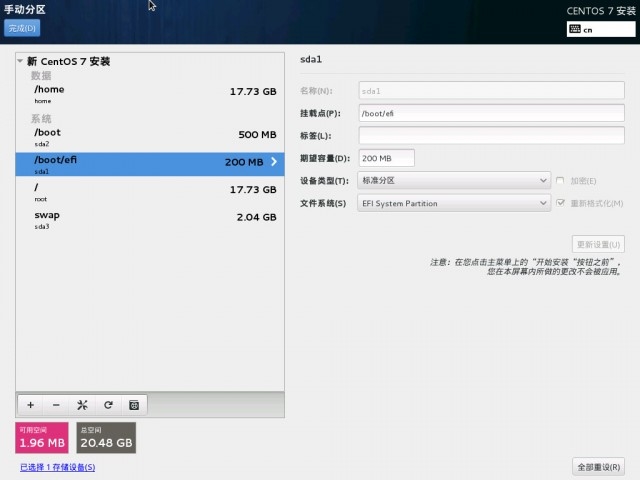
Task: Click the 完成(D) done button
Action: [x=22, y=28]
